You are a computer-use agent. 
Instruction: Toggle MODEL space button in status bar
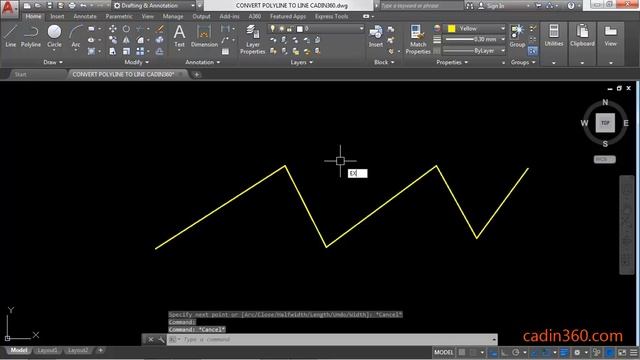[444, 352]
